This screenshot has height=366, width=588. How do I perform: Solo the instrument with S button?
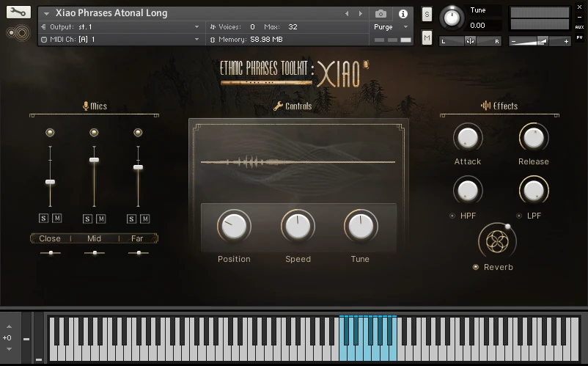[x=427, y=15]
